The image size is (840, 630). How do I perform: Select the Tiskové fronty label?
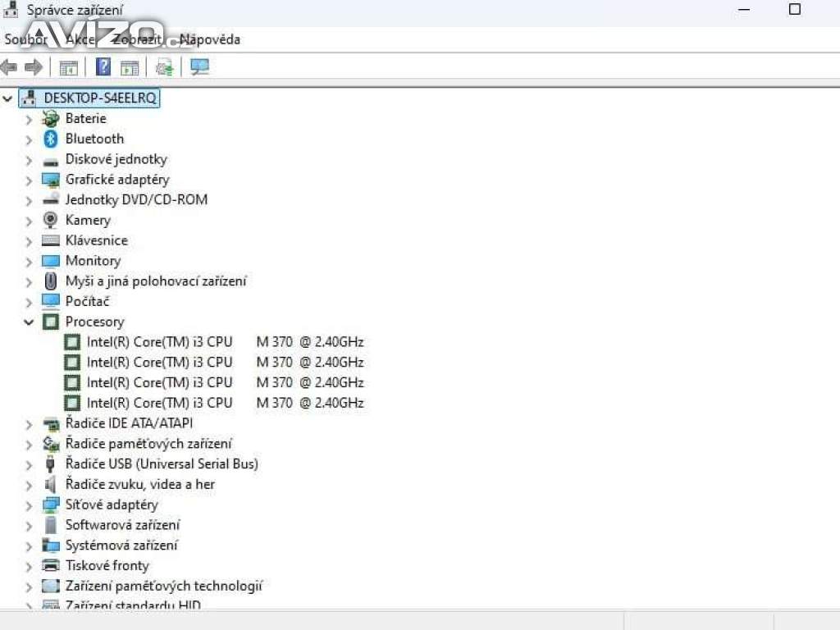point(107,566)
